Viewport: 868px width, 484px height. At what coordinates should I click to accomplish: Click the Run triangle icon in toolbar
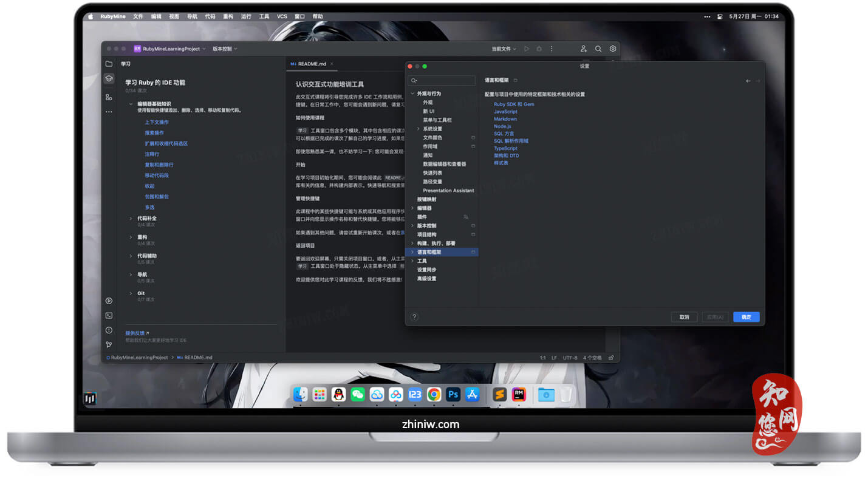pyautogui.click(x=527, y=49)
